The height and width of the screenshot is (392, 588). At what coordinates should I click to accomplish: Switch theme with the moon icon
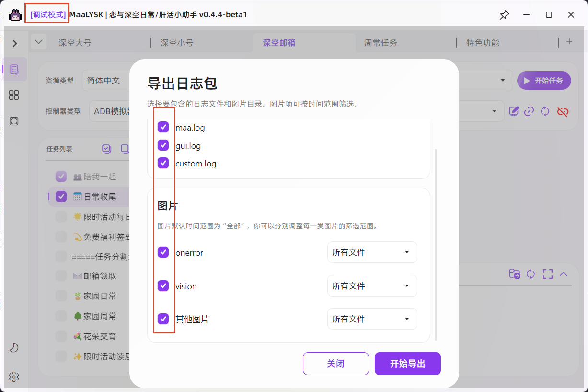[14, 348]
